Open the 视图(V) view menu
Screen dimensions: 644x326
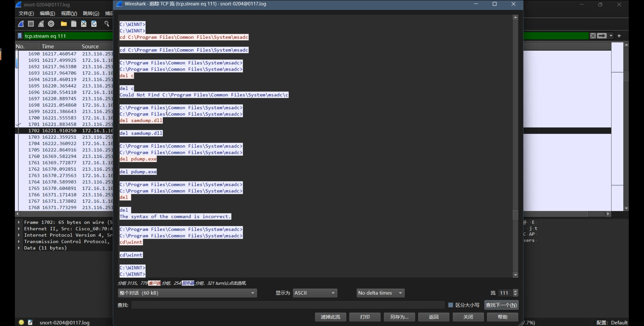tap(69, 13)
